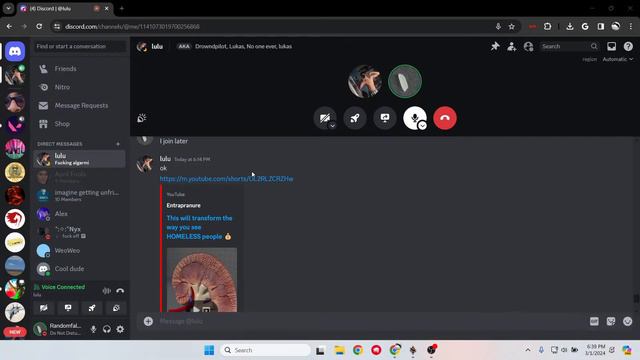Open Friends tab
The height and width of the screenshot is (360, 640).
pyautogui.click(x=79, y=69)
